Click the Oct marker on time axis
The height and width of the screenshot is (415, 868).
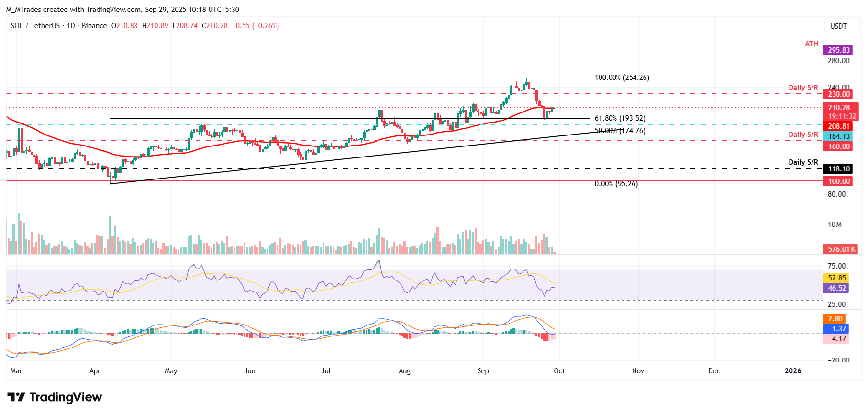point(559,371)
